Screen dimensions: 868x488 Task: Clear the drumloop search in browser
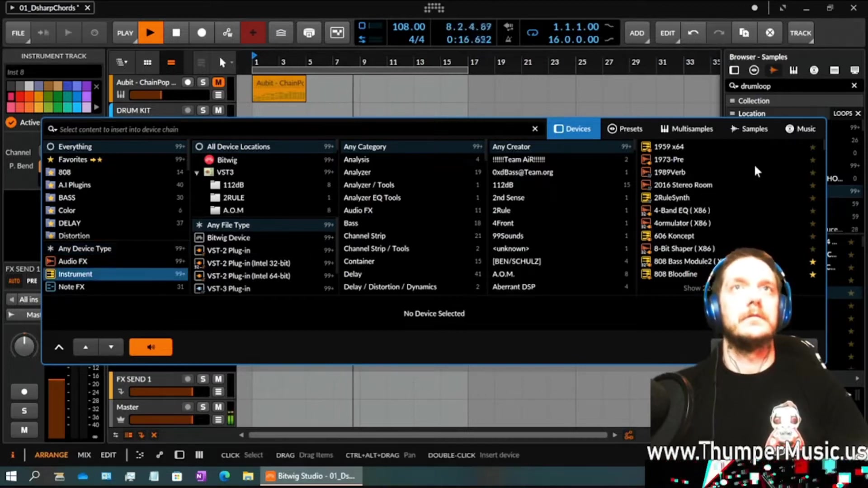(x=854, y=85)
